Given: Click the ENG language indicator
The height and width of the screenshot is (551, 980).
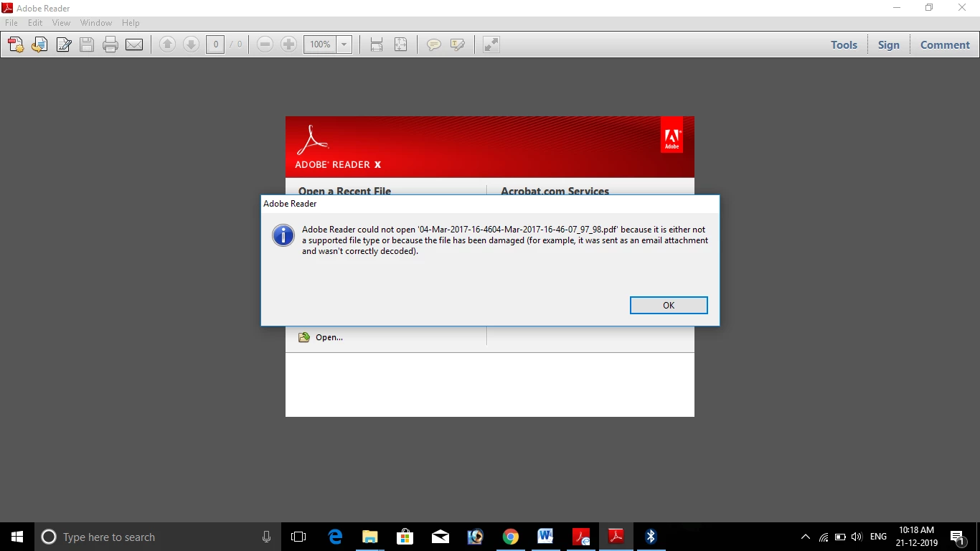Looking at the screenshot, I should point(878,537).
